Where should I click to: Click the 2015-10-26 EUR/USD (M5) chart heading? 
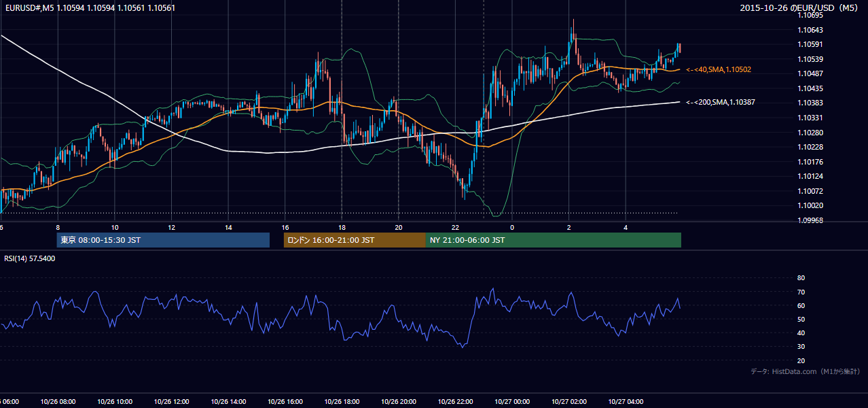[x=799, y=8]
